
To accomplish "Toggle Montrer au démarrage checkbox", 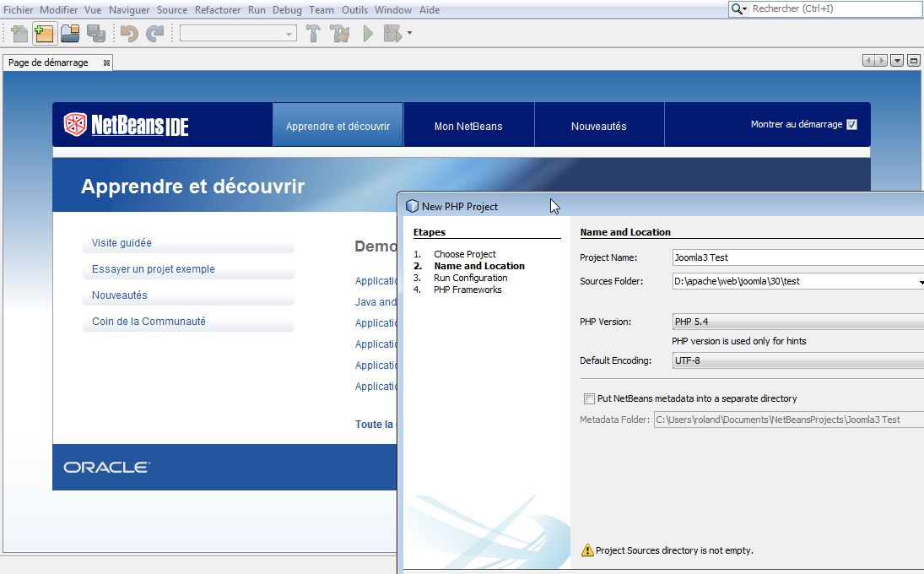I will click(851, 124).
